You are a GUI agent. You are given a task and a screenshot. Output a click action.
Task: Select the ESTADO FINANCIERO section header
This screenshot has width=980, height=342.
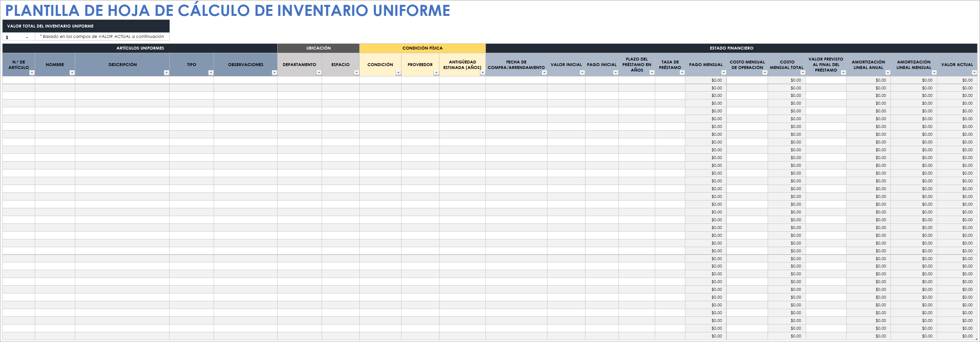coord(732,48)
